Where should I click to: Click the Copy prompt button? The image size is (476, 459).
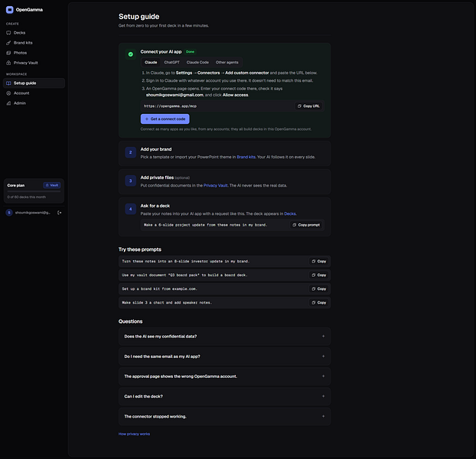pyautogui.click(x=306, y=225)
